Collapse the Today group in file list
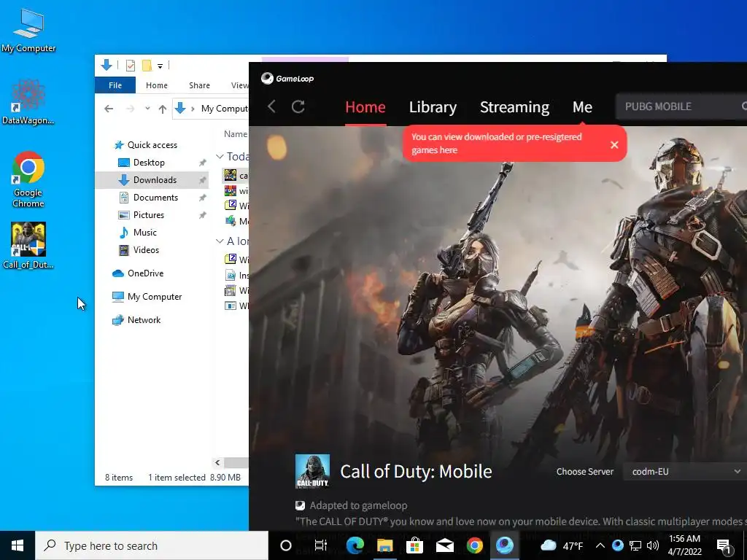This screenshot has width=747, height=560. 220,157
